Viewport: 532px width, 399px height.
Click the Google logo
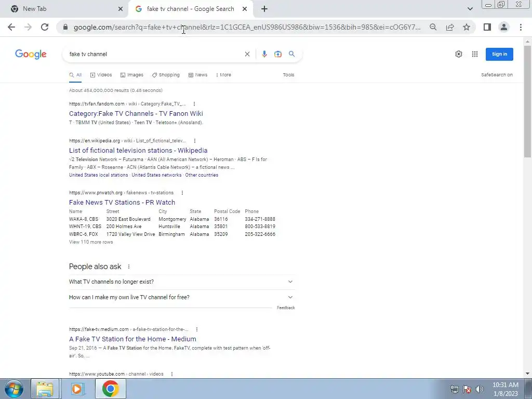point(31,54)
